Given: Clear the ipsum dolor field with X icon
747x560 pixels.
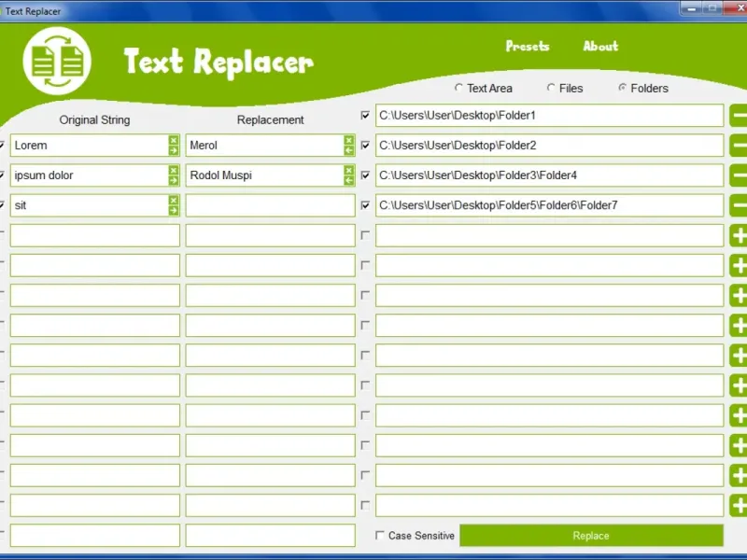Looking at the screenshot, I should point(174,170).
